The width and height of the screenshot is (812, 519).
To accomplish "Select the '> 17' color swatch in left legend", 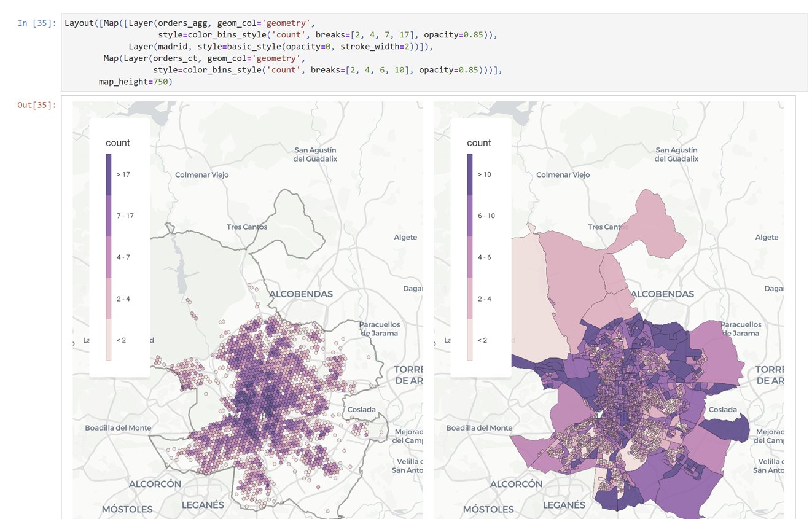I will (x=109, y=174).
